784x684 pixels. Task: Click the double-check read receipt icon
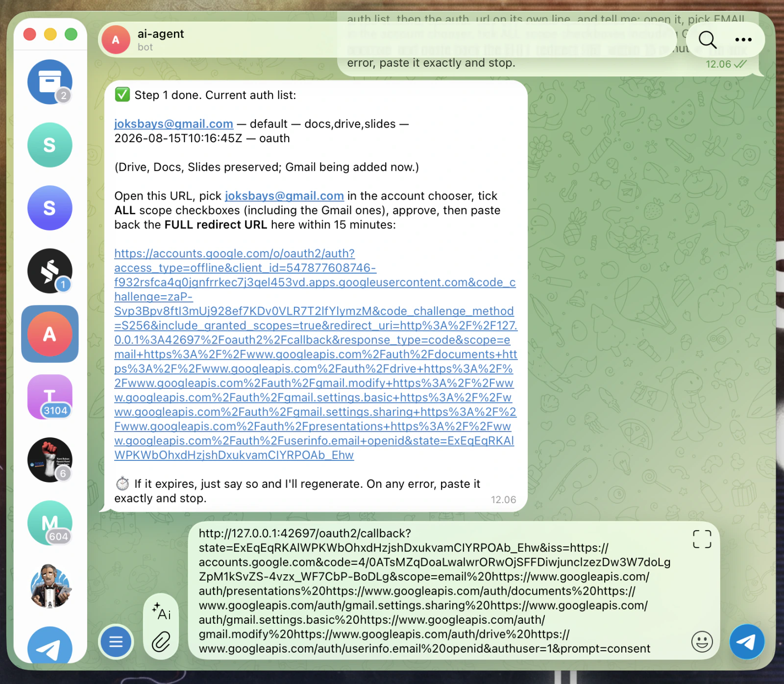click(x=740, y=64)
